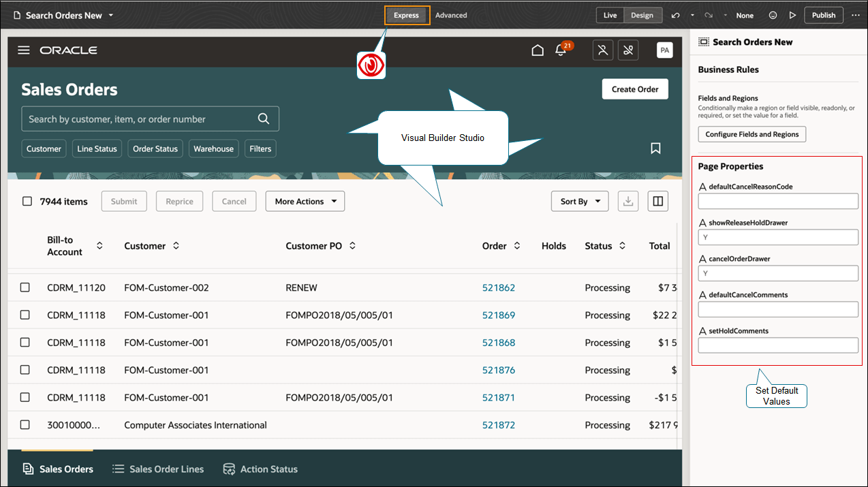Open the Filters chip
Screen dimensions: 868x487
[260, 148]
